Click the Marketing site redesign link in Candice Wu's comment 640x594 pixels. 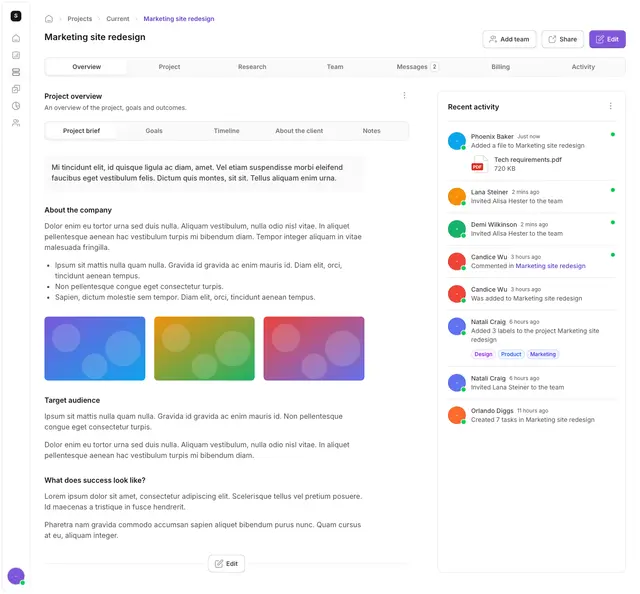point(551,266)
